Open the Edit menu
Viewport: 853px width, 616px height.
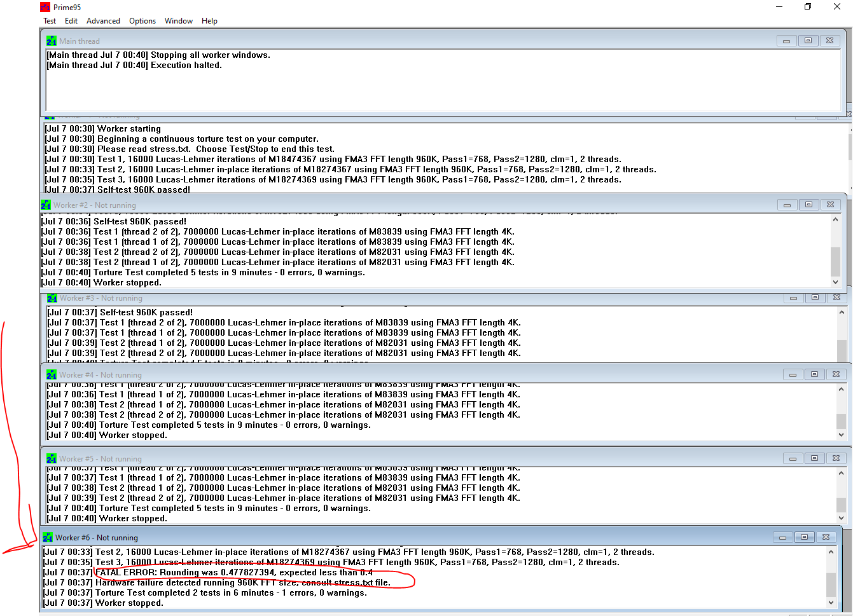[71, 21]
